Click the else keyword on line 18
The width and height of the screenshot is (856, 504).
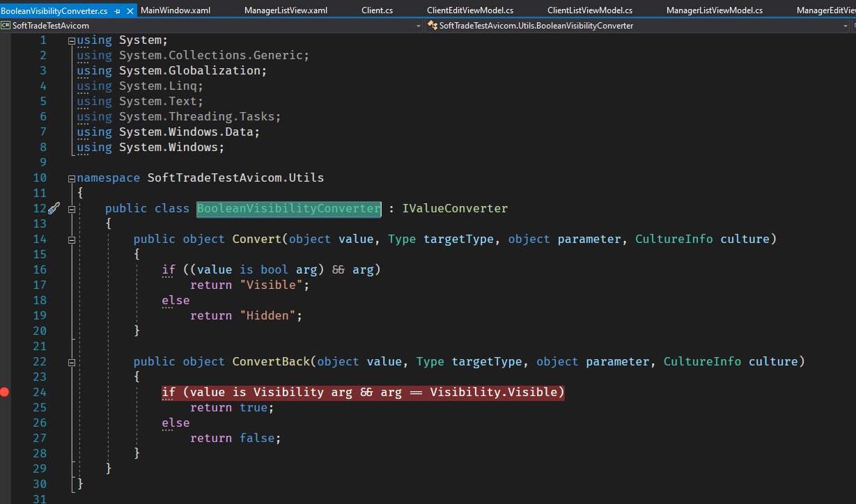point(176,301)
